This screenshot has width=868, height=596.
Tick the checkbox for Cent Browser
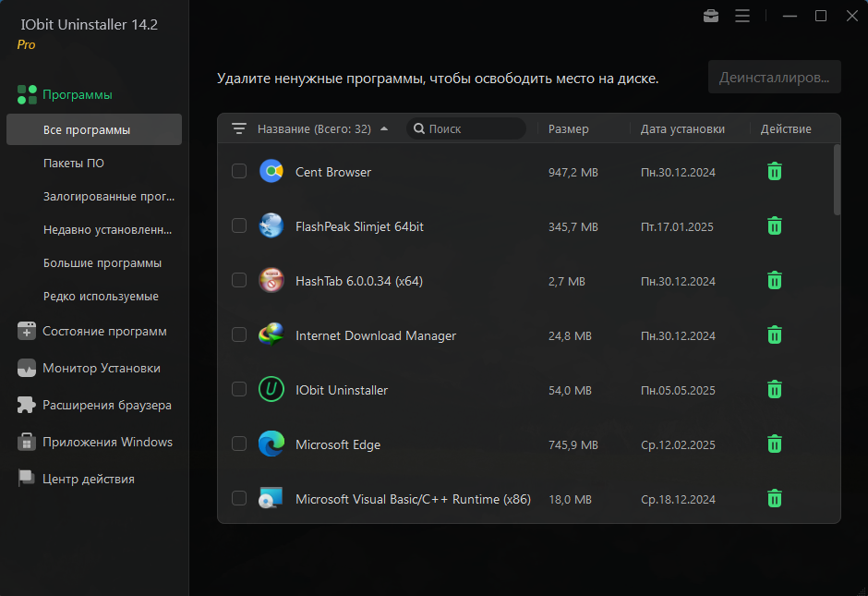coord(239,172)
